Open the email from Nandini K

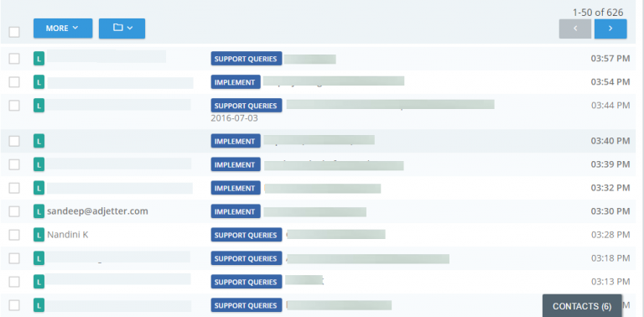click(319, 235)
